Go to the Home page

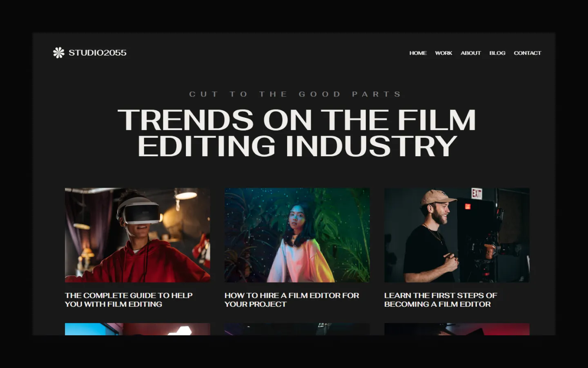[418, 53]
